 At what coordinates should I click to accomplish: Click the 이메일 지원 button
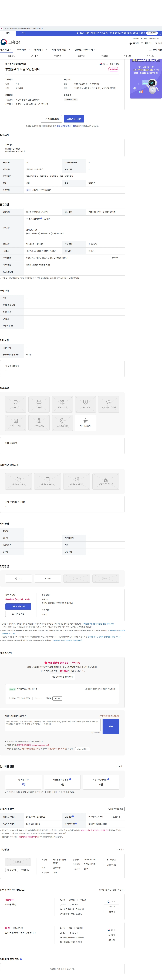pos(18,614)
